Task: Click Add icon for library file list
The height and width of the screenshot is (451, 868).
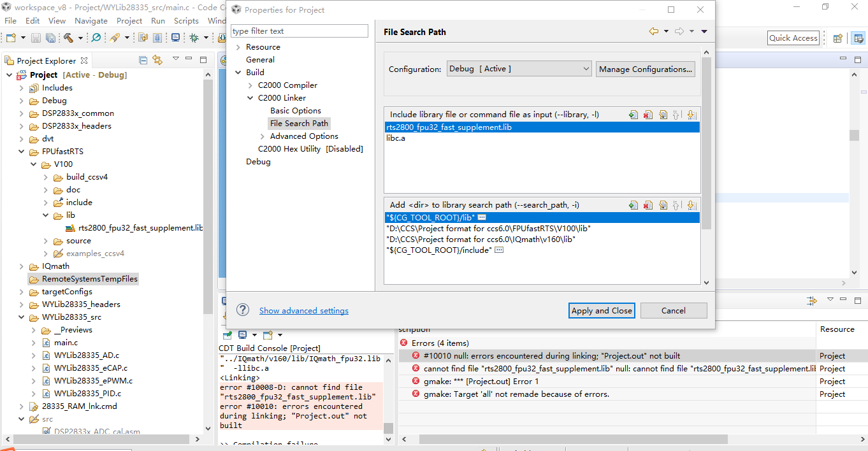Action: coord(633,115)
